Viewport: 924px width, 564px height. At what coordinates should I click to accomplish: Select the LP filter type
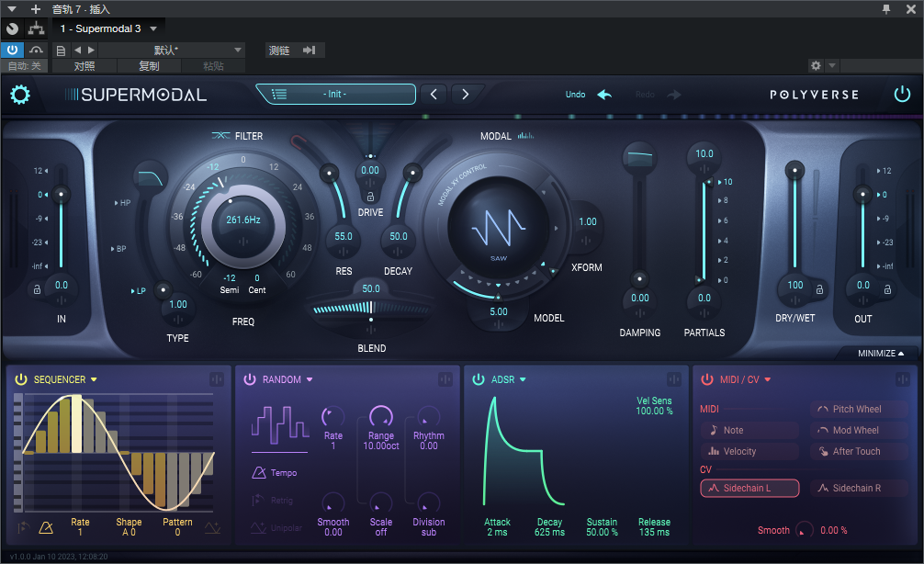click(x=138, y=290)
